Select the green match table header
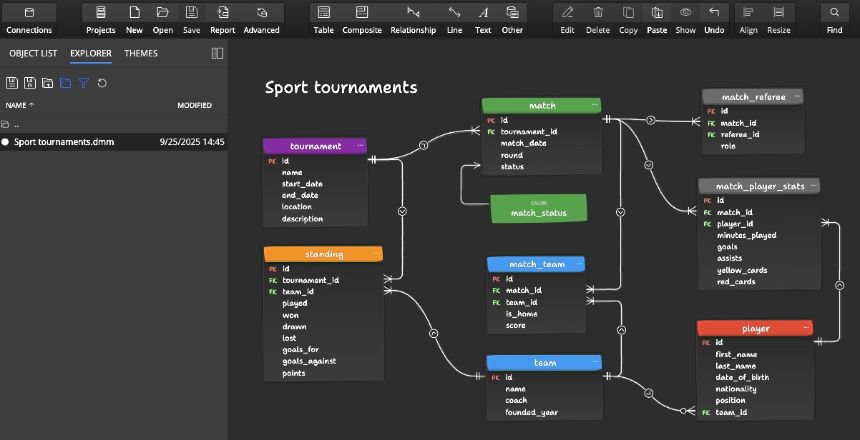The width and height of the screenshot is (860, 440). (541, 105)
